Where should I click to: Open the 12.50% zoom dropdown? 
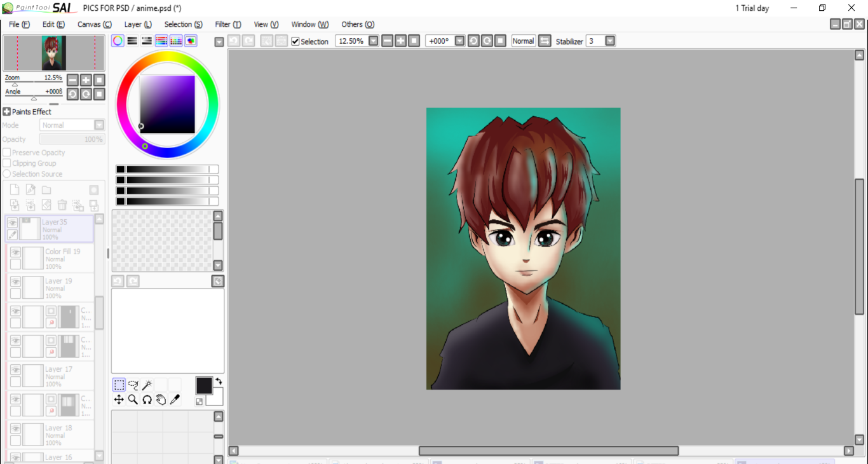tap(374, 41)
